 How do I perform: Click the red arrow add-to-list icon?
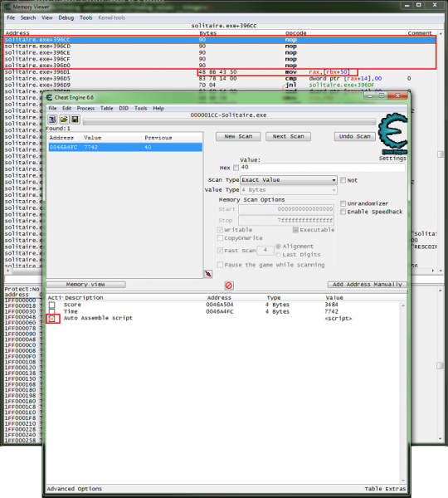208,274
